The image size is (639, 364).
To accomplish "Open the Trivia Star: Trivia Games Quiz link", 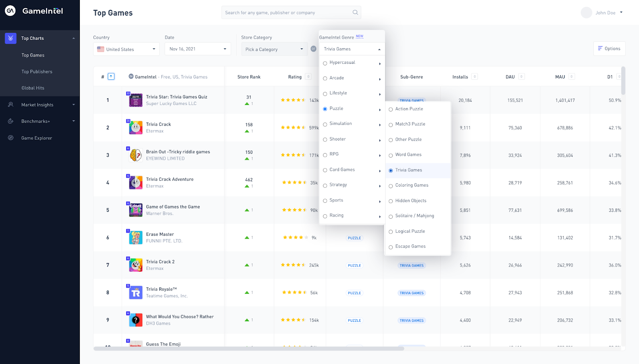I will [177, 97].
